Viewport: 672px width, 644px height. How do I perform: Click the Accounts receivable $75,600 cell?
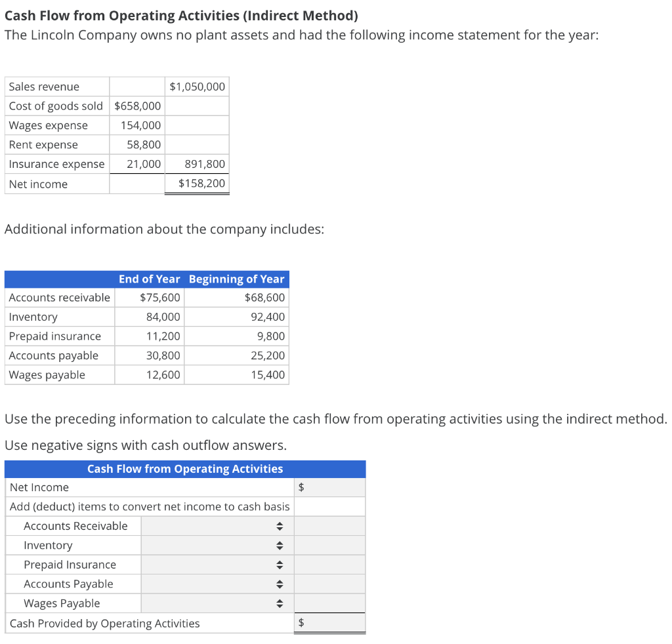(149, 297)
